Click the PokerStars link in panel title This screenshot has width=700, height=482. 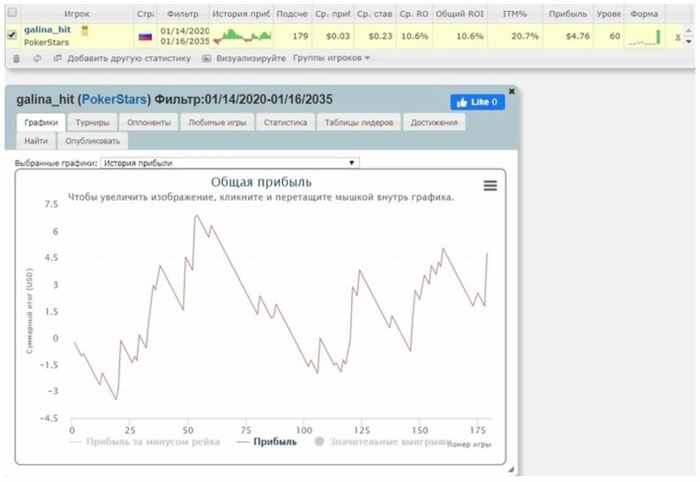click(x=114, y=99)
